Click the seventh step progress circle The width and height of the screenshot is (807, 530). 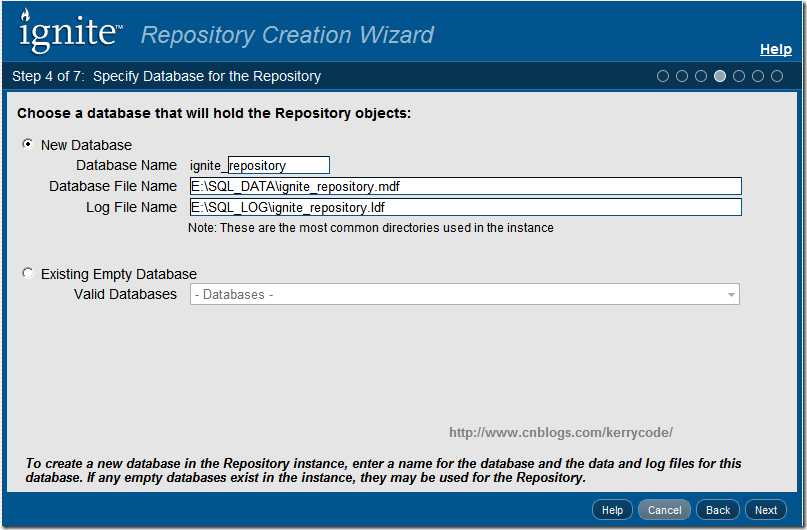click(x=777, y=76)
